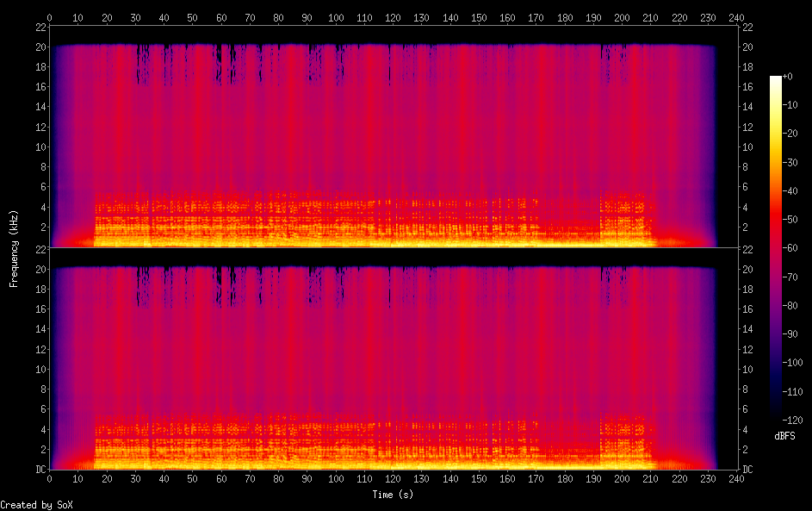812x511 pixels.
Task: Click the "DC" label on the bottom-left frequency axis
Action: click(x=39, y=470)
